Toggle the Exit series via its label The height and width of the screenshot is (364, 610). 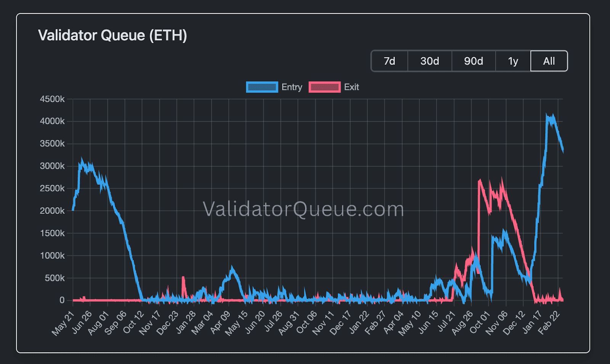click(x=352, y=87)
